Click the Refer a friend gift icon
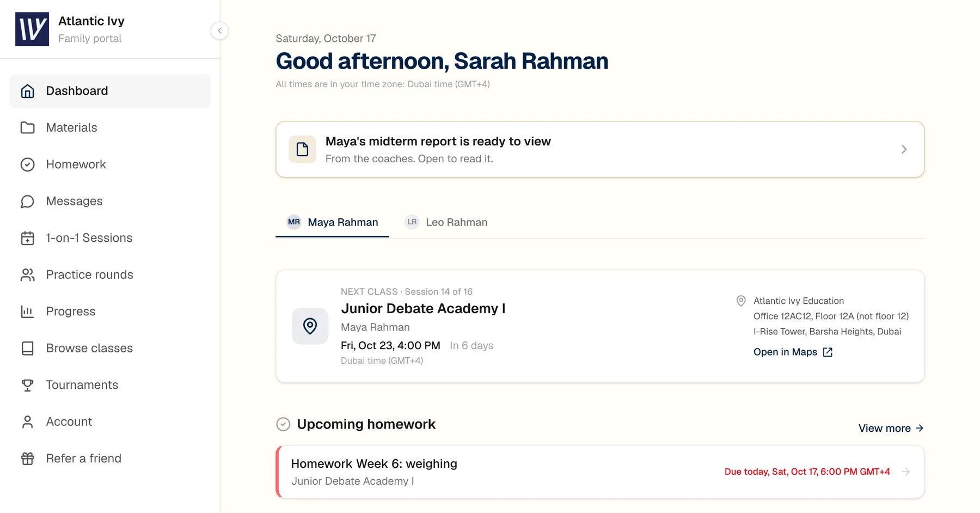Viewport: 980px width, 513px height. point(27,459)
